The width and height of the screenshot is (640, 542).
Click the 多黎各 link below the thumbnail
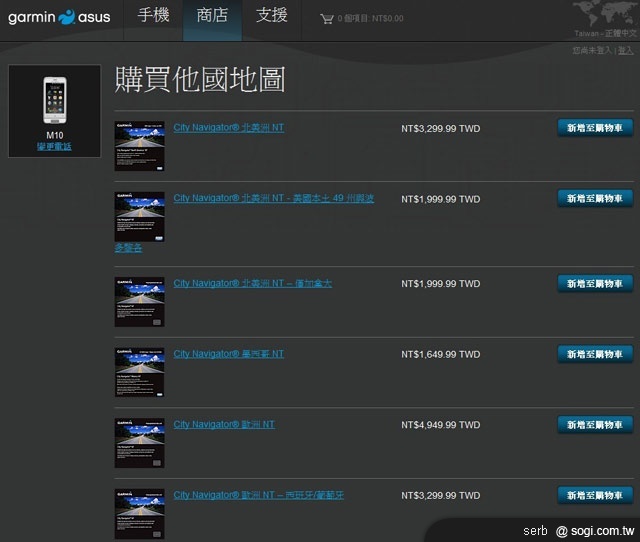click(128, 248)
